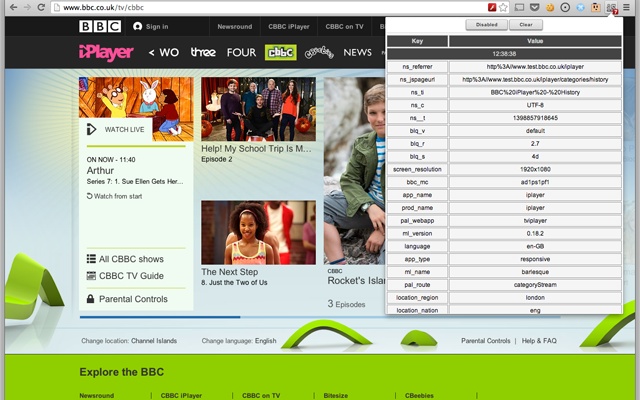Image resolution: width=640 pixels, height=400 pixels.
Task: Click the Value column header
Action: point(535,41)
